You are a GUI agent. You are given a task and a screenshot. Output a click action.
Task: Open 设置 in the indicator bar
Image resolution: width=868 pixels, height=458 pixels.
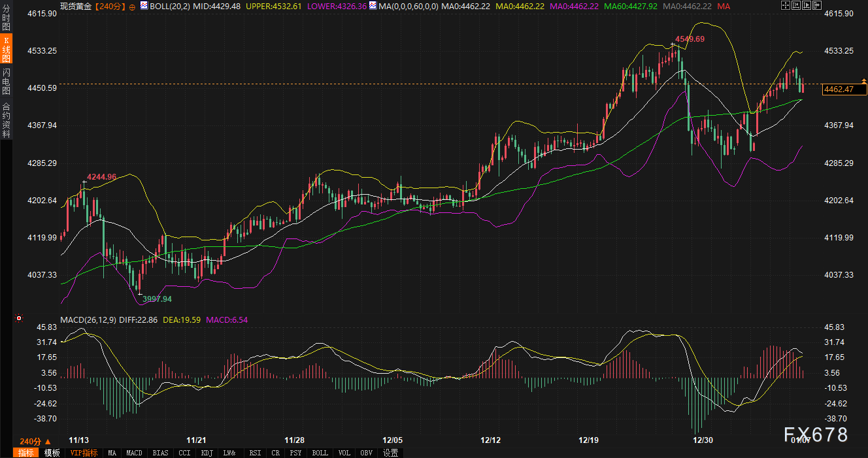pyautogui.click(x=390, y=453)
